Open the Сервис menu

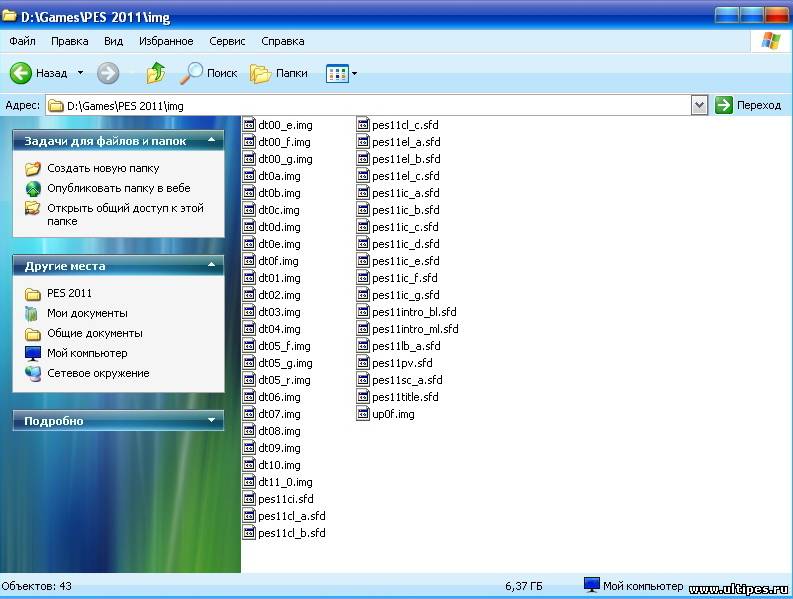pyautogui.click(x=227, y=41)
